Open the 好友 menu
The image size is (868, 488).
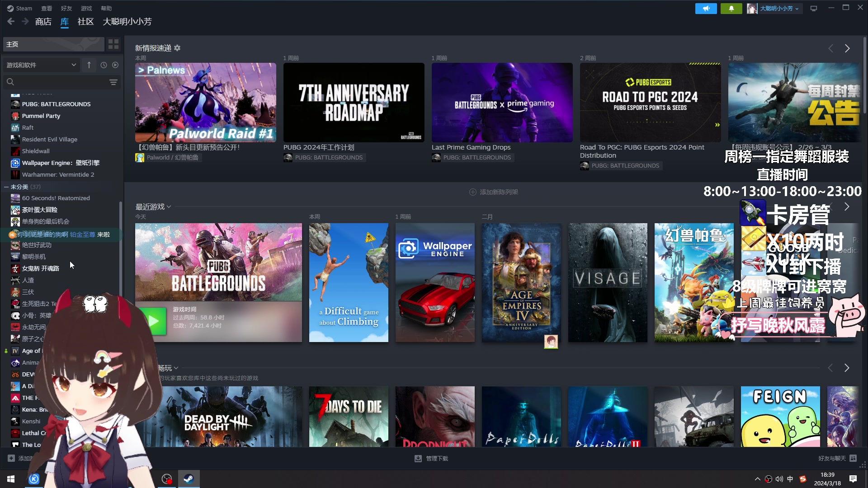pyautogui.click(x=66, y=8)
